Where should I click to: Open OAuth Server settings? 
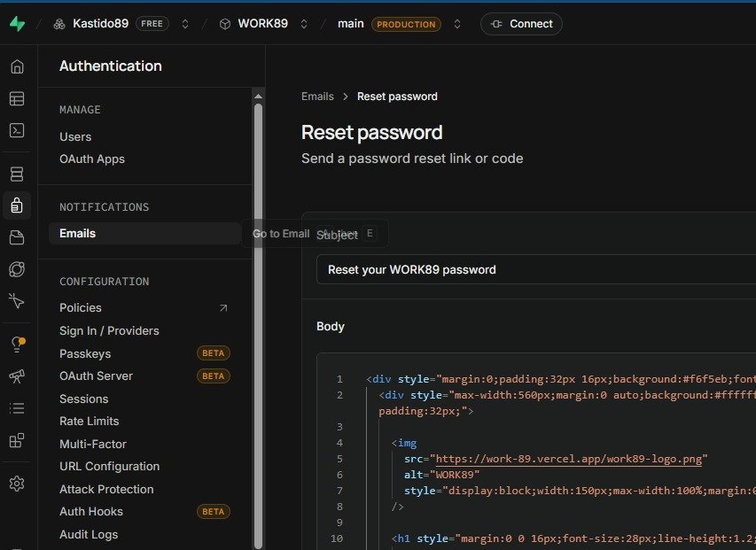(x=96, y=376)
